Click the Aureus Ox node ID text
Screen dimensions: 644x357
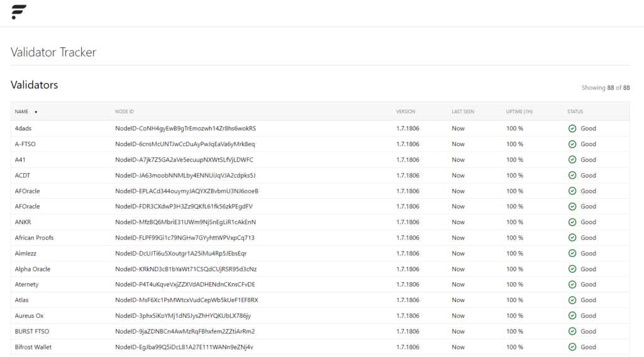pyautogui.click(x=183, y=316)
